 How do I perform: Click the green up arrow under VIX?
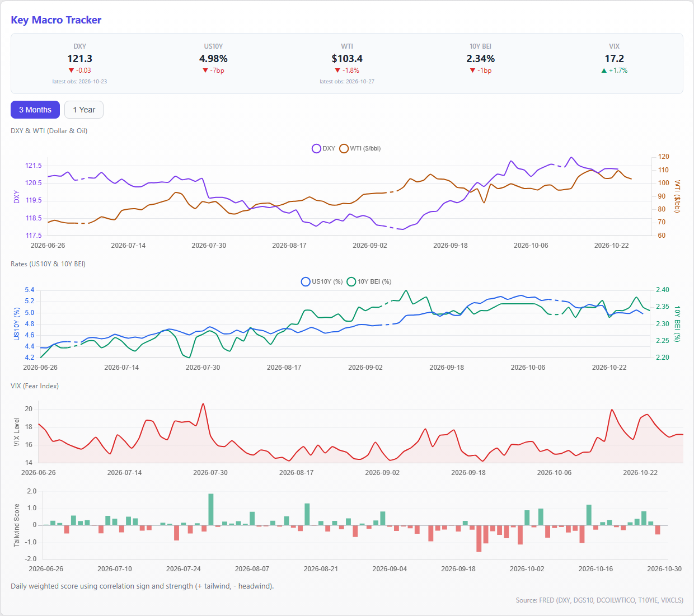point(604,70)
